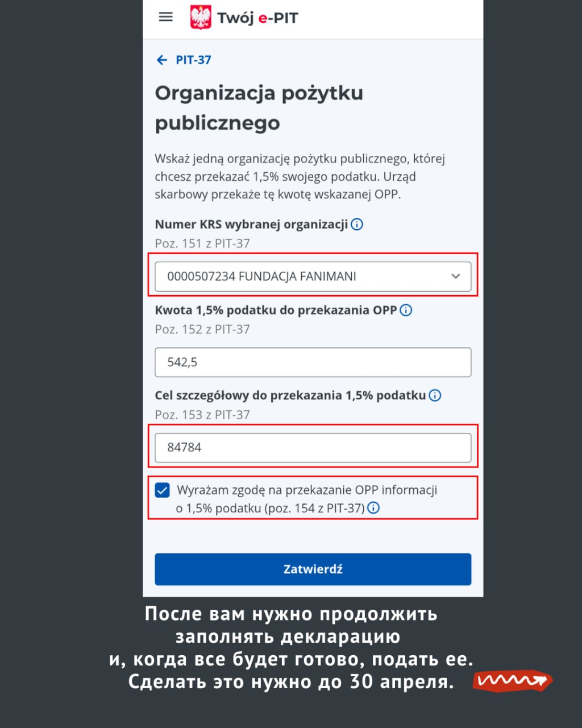The image size is (582, 728).
Task: Click the Polish eagle emblem logo
Action: coord(201,18)
